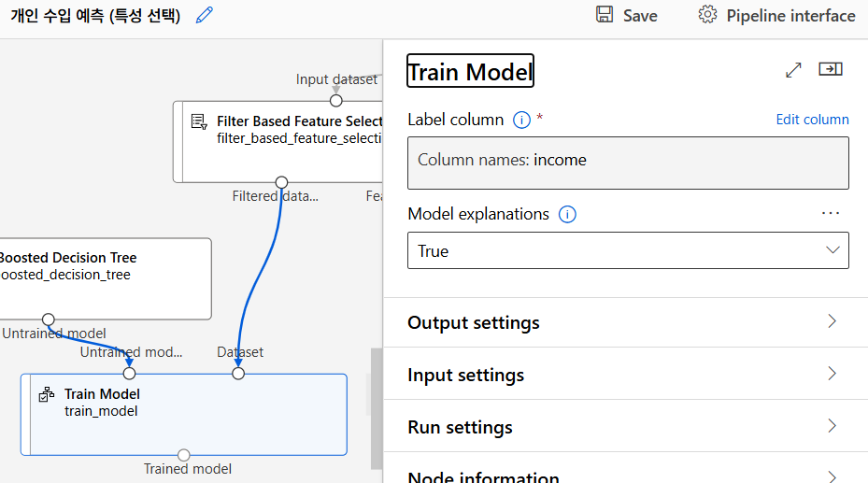The width and height of the screenshot is (868, 483).
Task: Click the Train Model title field
Action: coord(470,71)
